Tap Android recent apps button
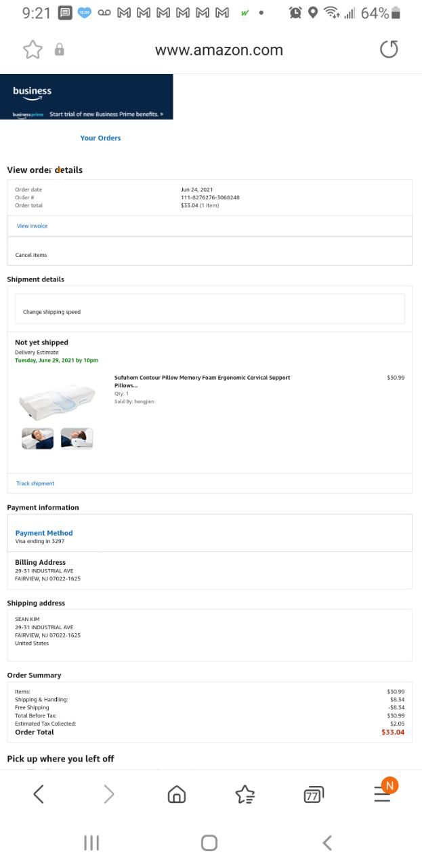The image size is (422, 868). coord(91,842)
